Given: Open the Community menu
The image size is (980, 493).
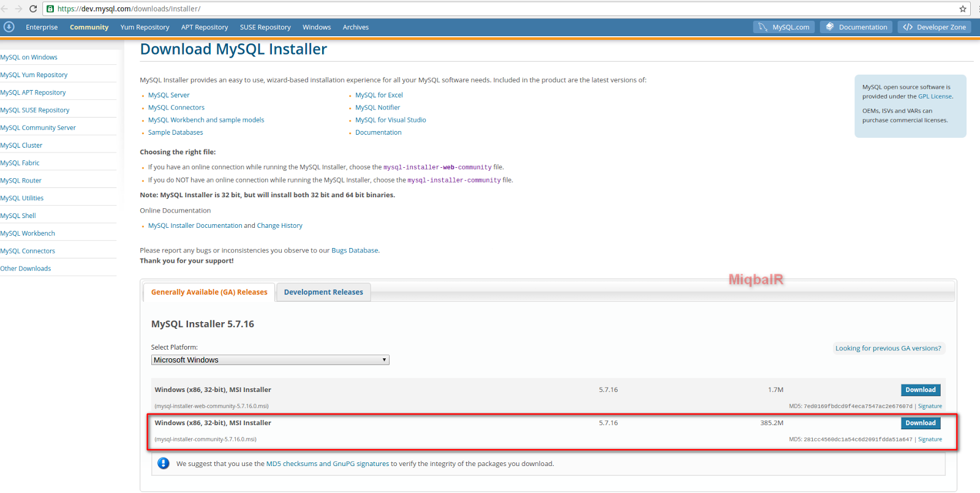Looking at the screenshot, I should coord(89,27).
